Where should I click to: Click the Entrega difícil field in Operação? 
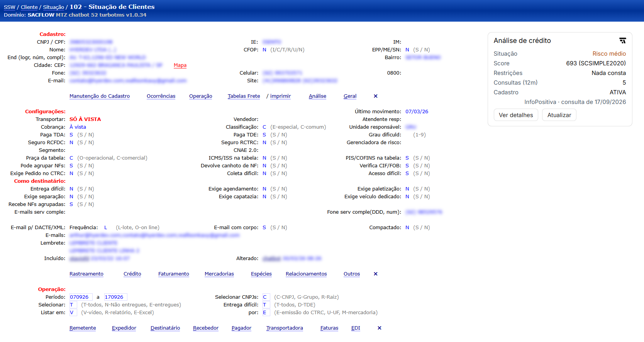(266, 305)
